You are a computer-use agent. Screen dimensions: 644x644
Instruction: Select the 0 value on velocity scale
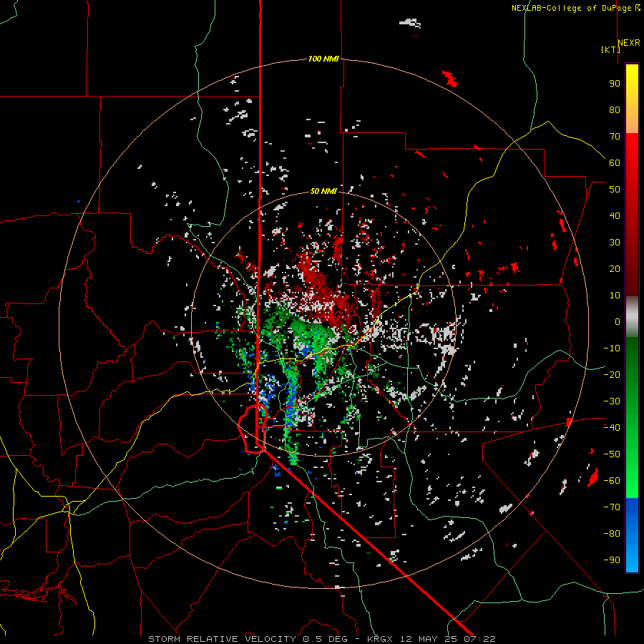618,321
